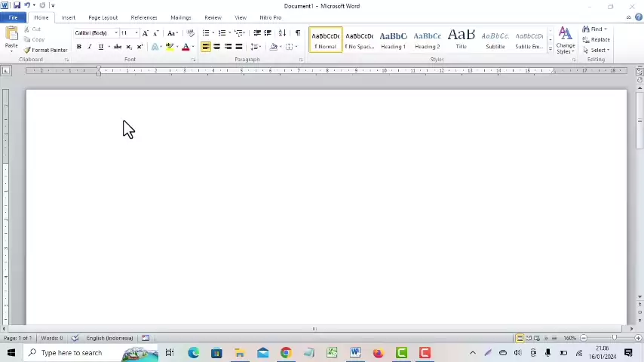Viewport: 644px width, 362px height.
Task: Click the Replace button
Action: click(x=596, y=39)
